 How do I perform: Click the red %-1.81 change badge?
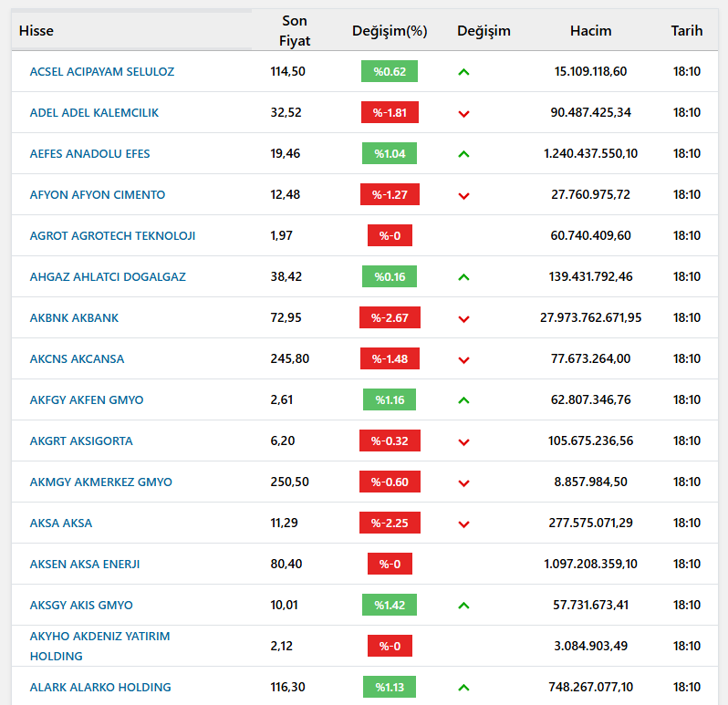390,112
